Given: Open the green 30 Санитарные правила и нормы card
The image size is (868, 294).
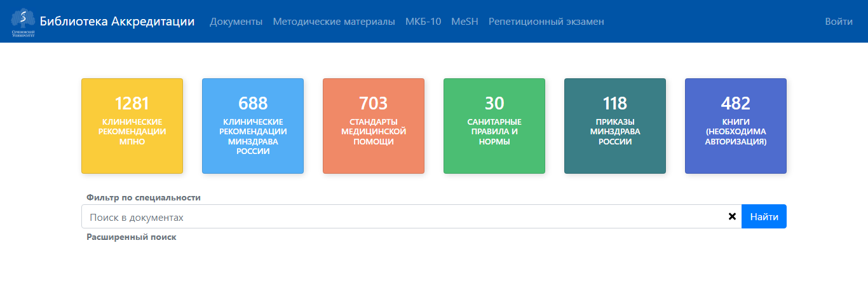Looking at the screenshot, I should coord(494,126).
